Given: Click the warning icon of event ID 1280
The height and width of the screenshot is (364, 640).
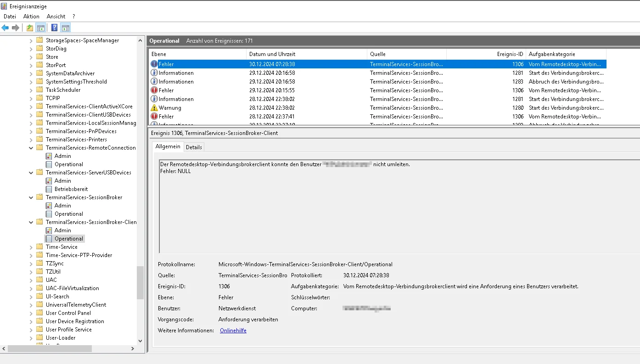Looking at the screenshot, I should pyautogui.click(x=154, y=108).
